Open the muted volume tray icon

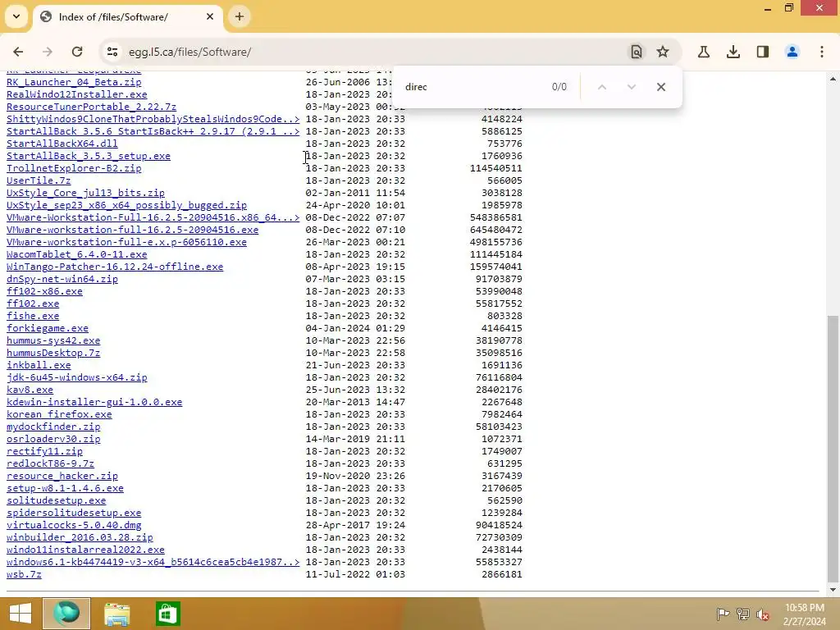(763, 614)
